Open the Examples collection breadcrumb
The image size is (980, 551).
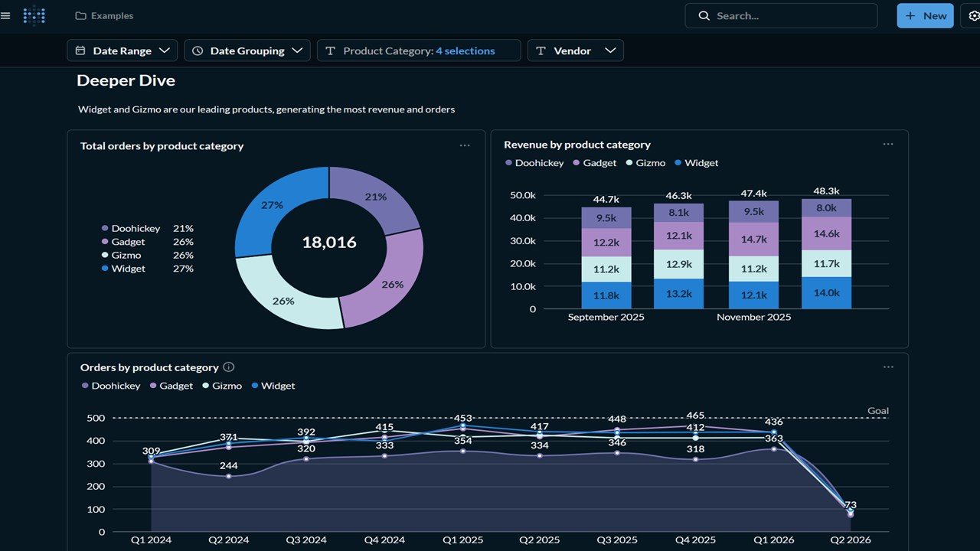112,16
